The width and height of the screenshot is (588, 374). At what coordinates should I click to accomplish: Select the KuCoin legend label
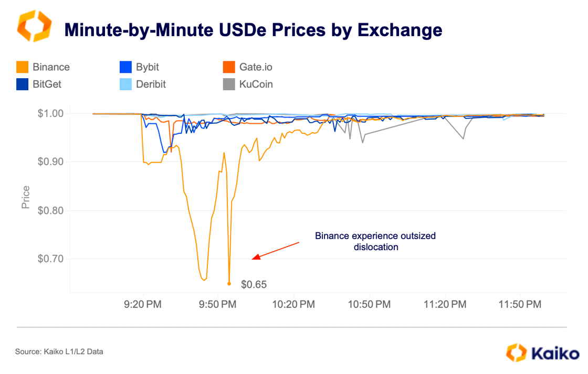[x=256, y=84]
